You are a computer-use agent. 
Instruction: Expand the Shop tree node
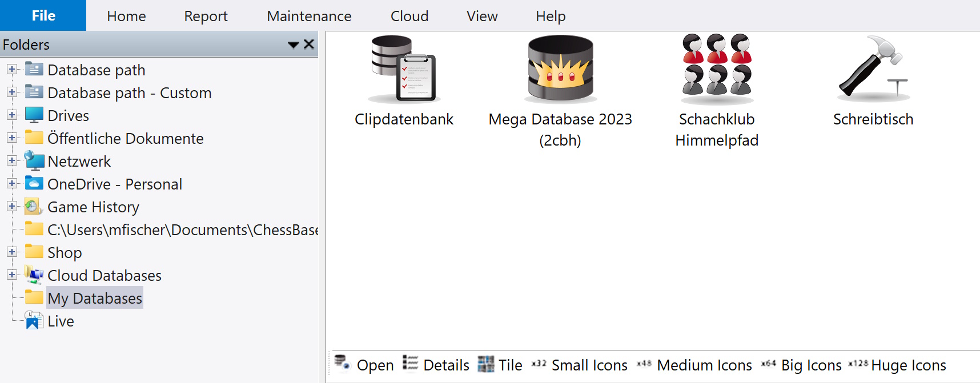pos(11,252)
